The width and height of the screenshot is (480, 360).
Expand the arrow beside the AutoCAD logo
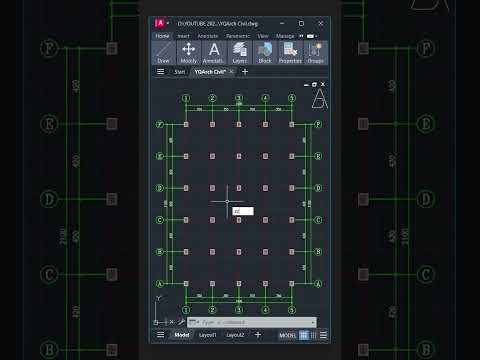[x=168, y=23]
